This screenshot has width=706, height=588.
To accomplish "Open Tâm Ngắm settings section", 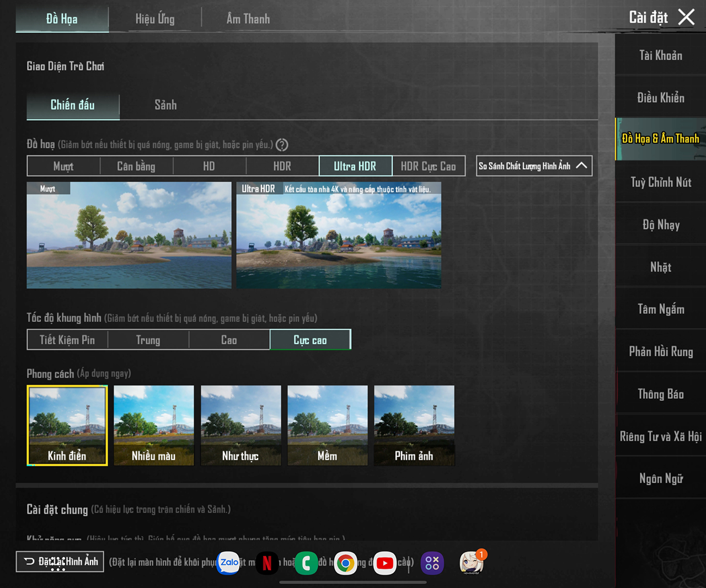I will [x=661, y=309].
